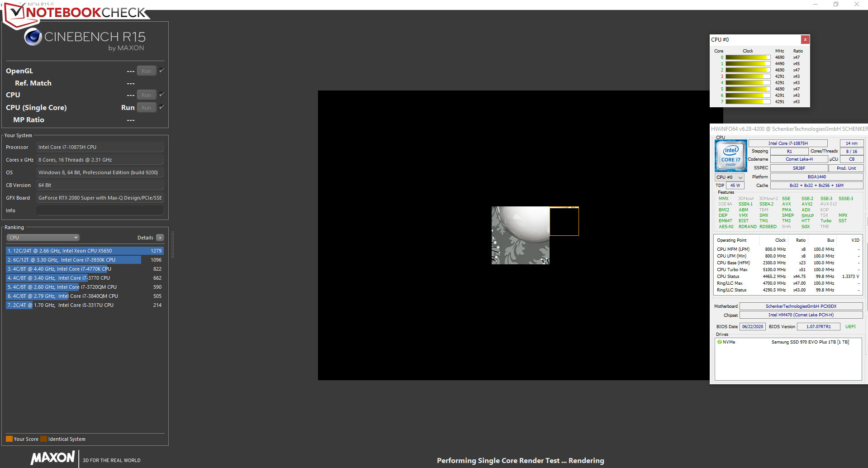This screenshot has height=468, width=868.
Task: Click the Core 3 clock bar
Action: 748,76
